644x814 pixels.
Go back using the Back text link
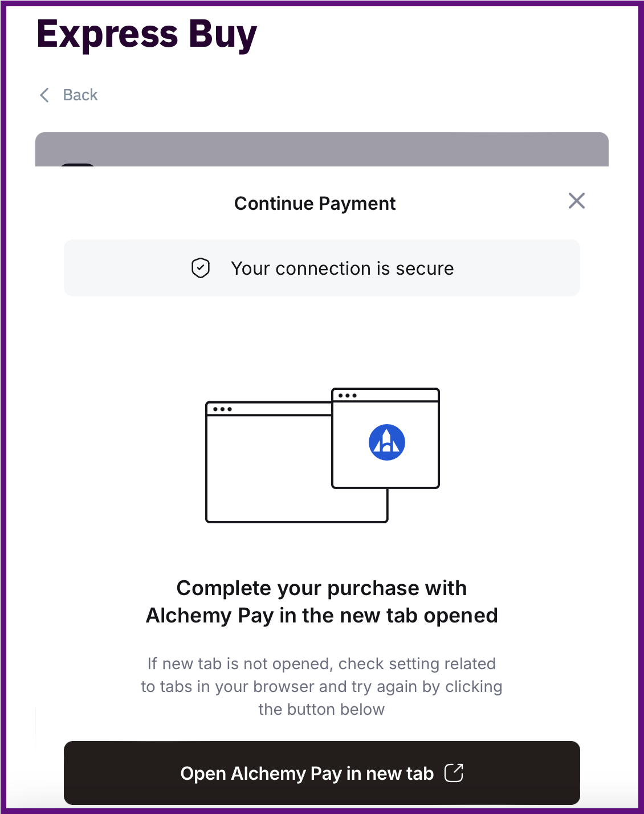pyautogui.click(x=80, y=95)
